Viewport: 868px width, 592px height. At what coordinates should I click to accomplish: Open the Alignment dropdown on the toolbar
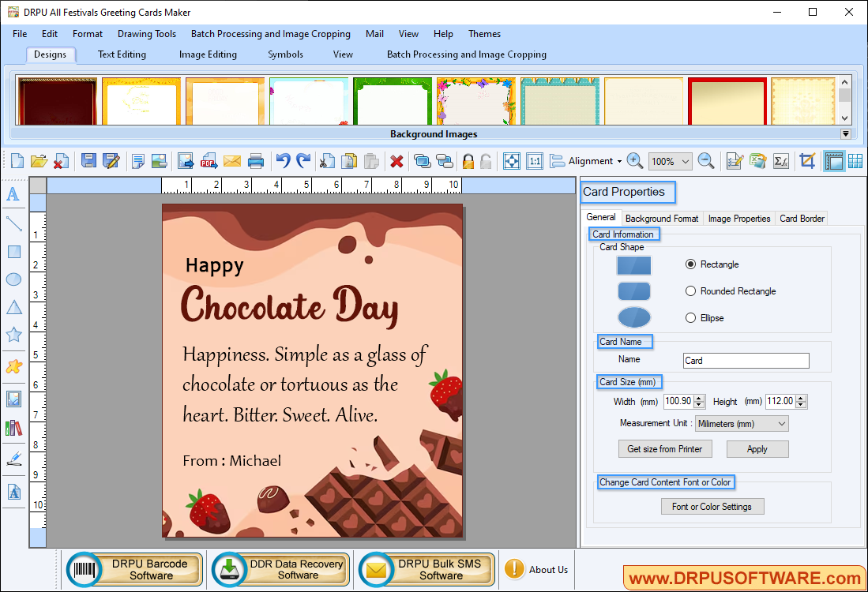(x=591, y=160)
